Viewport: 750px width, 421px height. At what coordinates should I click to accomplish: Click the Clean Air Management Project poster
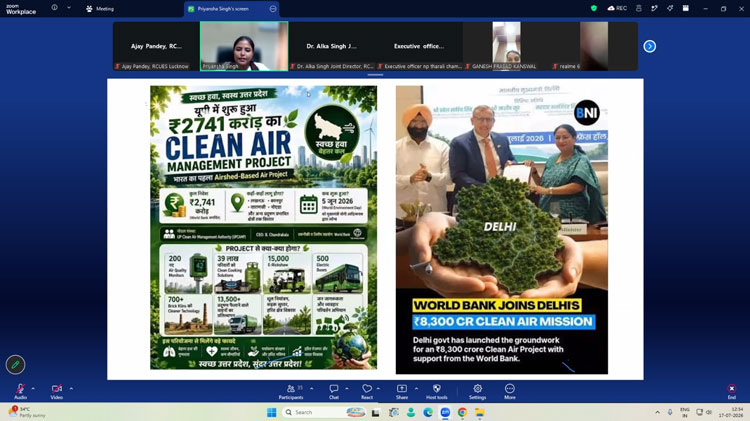[264, 228]
